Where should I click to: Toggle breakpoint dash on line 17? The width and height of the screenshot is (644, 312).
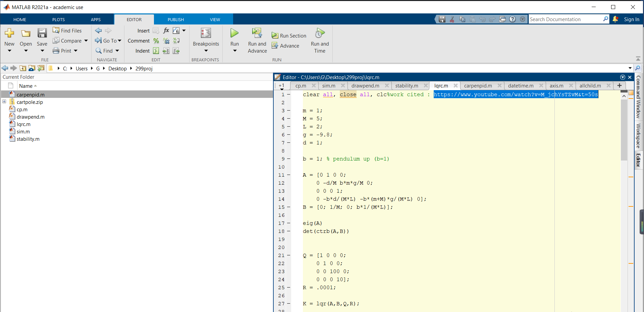[288, 223]
